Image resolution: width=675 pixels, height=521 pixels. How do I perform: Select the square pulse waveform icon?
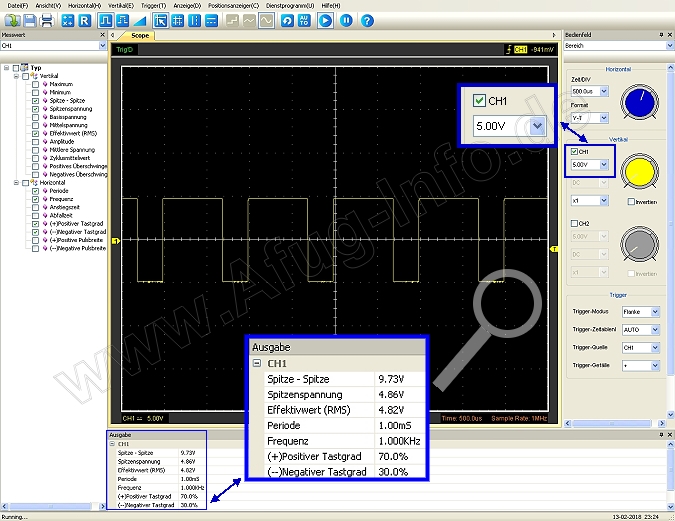[x=105, y=20]
